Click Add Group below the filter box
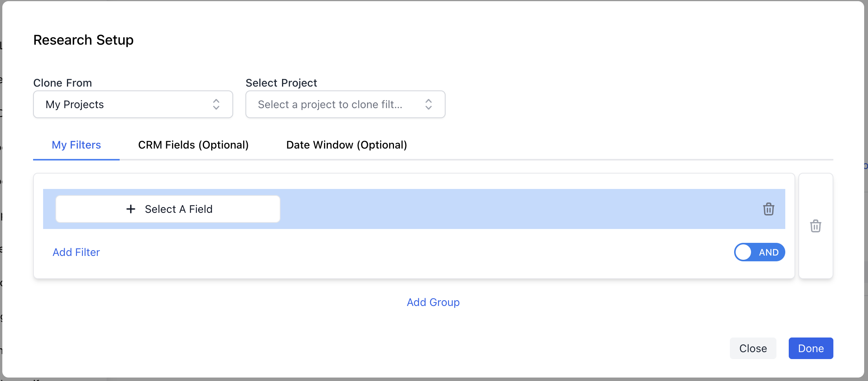This screenshot has height=381, width=868. pos(433,302)
